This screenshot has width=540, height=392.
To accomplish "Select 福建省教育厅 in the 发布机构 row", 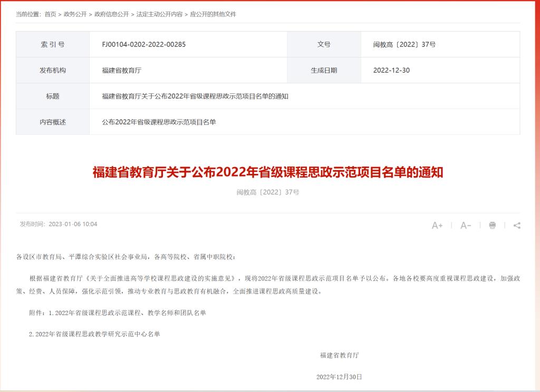I will (x=122, y=70).
